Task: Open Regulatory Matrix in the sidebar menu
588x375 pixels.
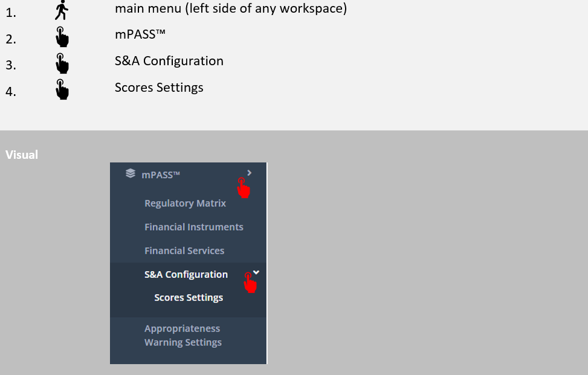Action: (185, 204)
